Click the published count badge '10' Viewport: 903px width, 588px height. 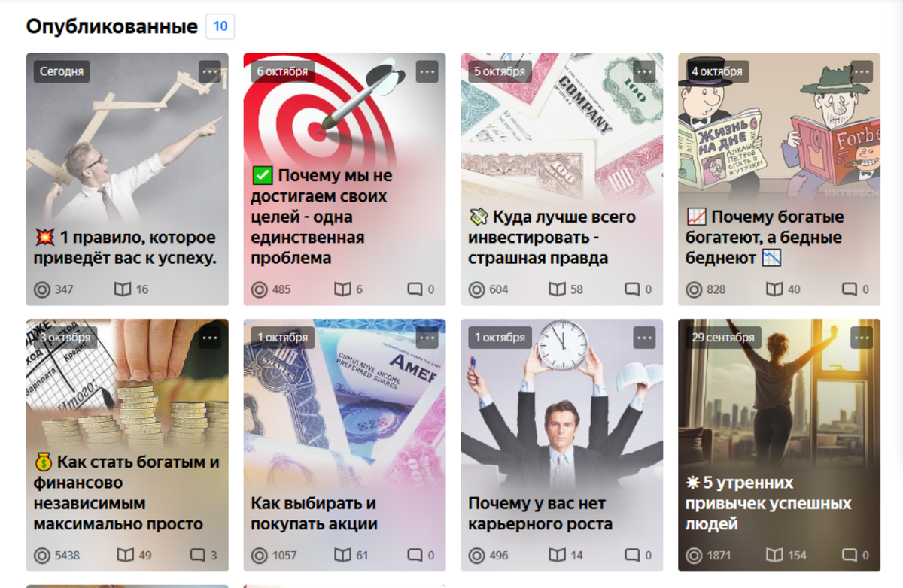pyautogui.click(x=220, y=26)
